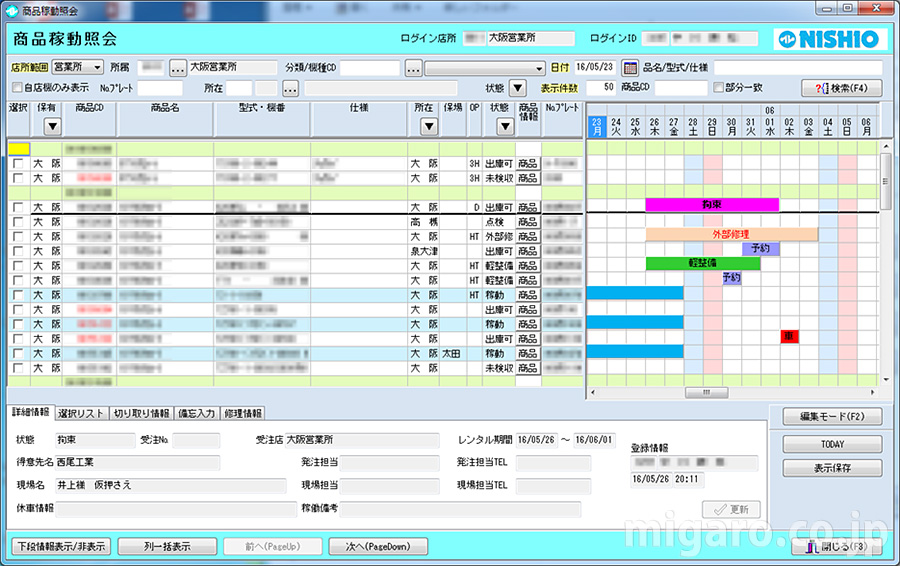The image size is (900, 566).
Task: Click the magenta 拘束 bar in the schedule
Action: pos(711,204)
